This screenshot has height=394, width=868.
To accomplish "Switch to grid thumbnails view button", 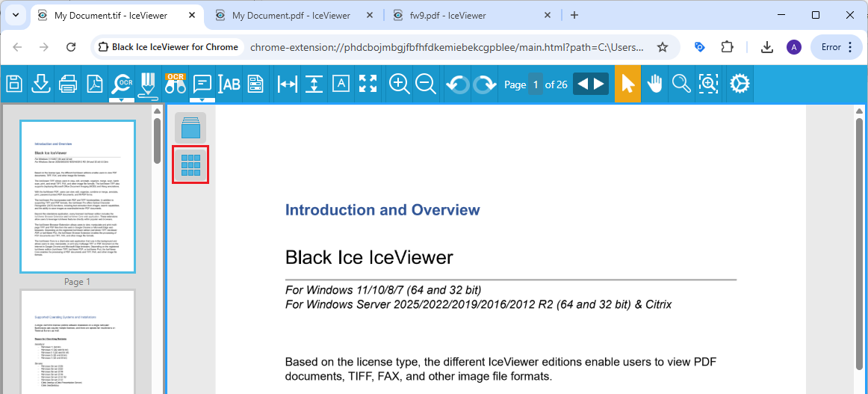I will (190, 164).
